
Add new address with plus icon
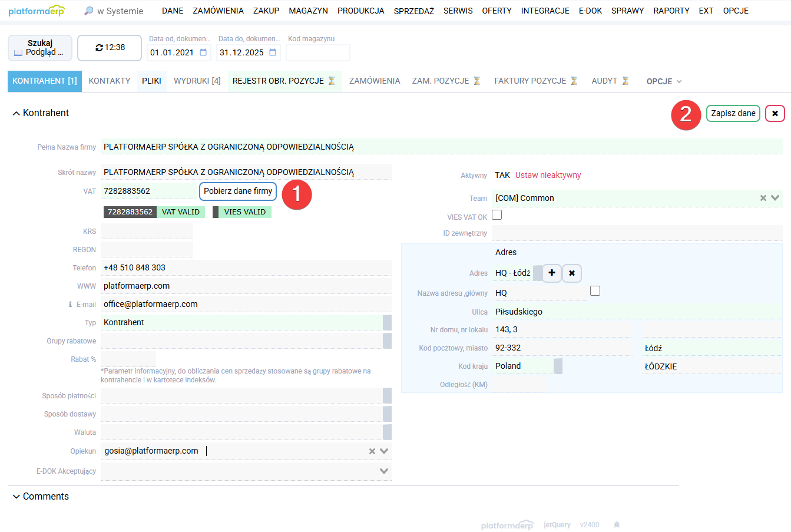[552, 273]
